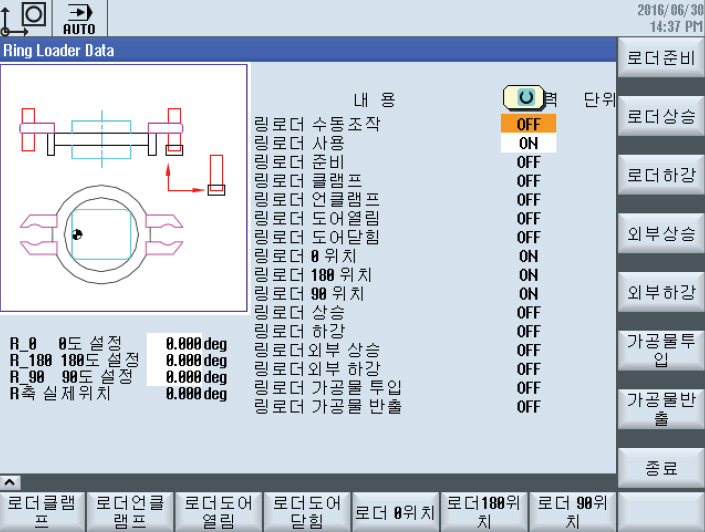Image resolution: width=705 pixels, height=532 pixels.
Task: Choose the 로더 0위치 bottom softkey
Action: (396, 511)
